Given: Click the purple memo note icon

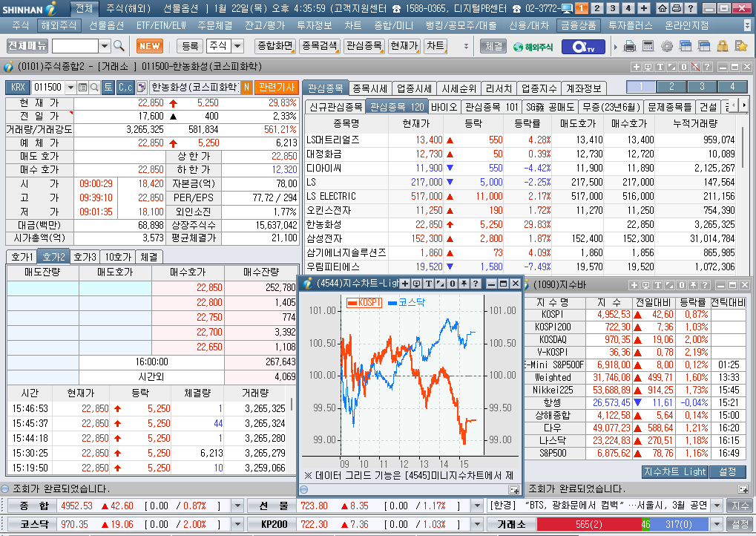Looking at the screenshot, I should (x=141, y=88).
